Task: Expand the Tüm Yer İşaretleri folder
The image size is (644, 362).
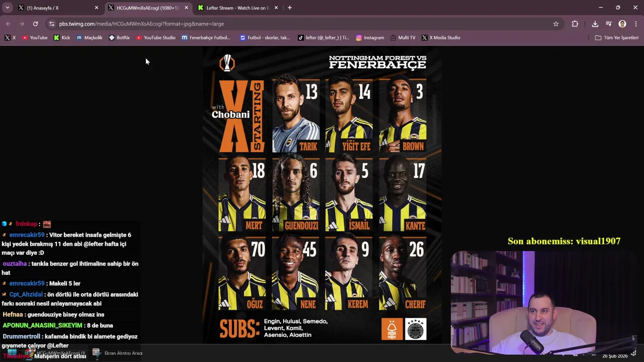Action: [616, 38]
